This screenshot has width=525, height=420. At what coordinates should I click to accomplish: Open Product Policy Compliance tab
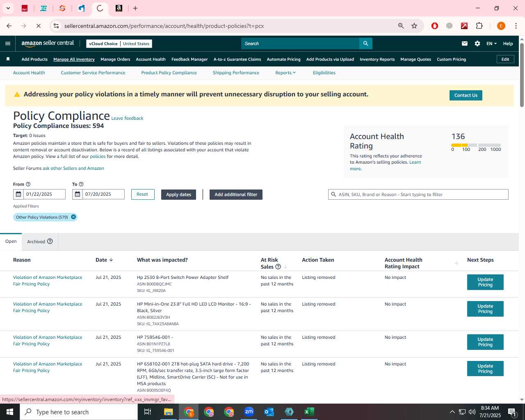pyautogui.click(x=169, y=73)
